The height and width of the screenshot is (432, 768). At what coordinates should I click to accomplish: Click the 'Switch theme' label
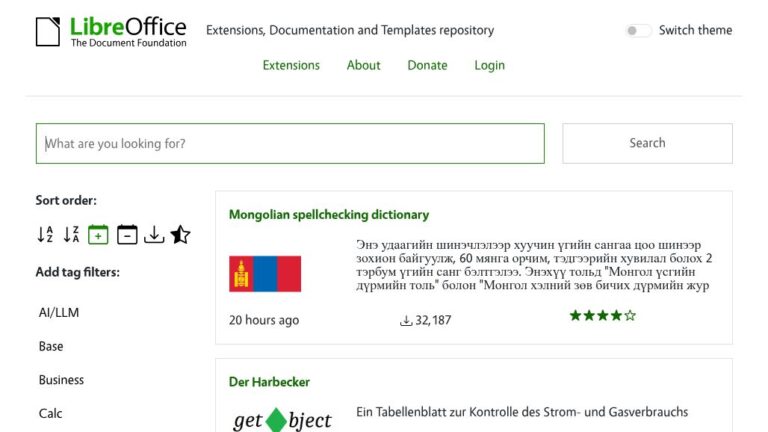tap(695, 30)
